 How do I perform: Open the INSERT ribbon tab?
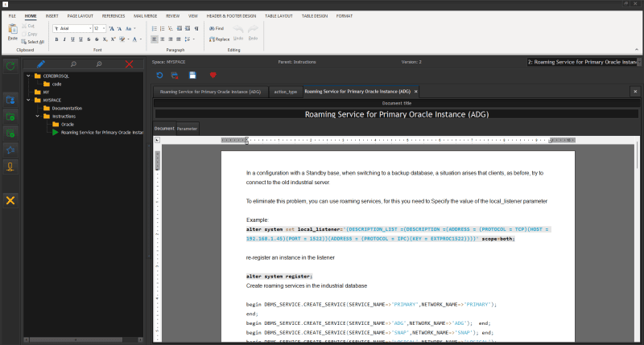tap(52, 16)
